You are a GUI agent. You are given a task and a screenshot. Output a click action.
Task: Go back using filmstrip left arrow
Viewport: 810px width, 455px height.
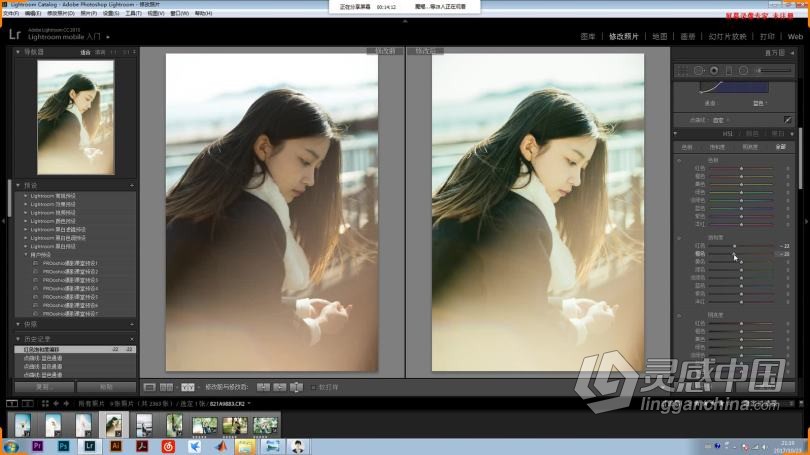pyautogui.click(x=56, y=403)
